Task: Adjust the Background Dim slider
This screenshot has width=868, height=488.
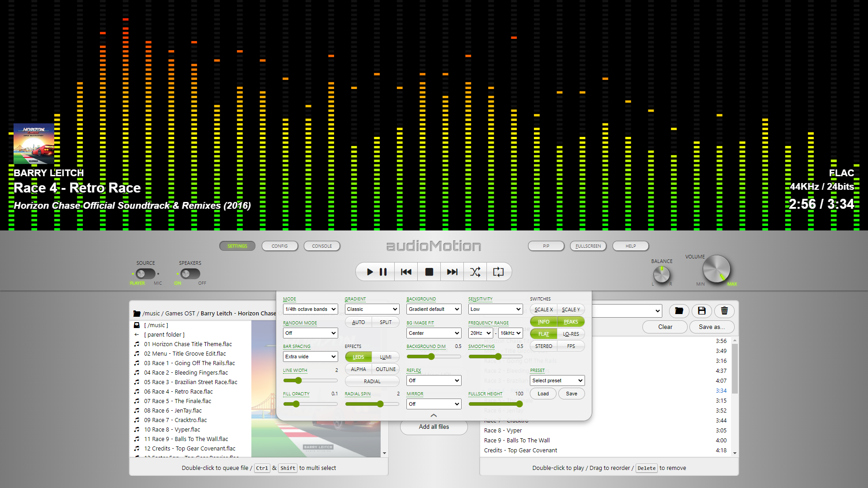Action: (x=431, y=357)
